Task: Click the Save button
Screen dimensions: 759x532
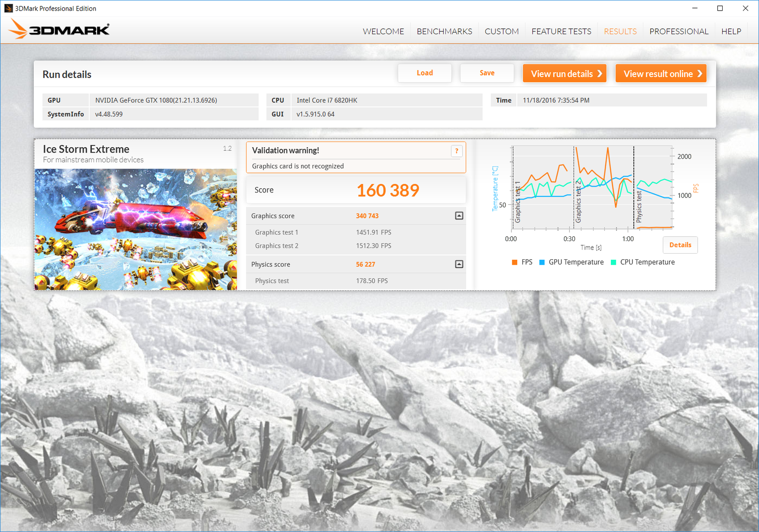Action: tap(487, 73)
